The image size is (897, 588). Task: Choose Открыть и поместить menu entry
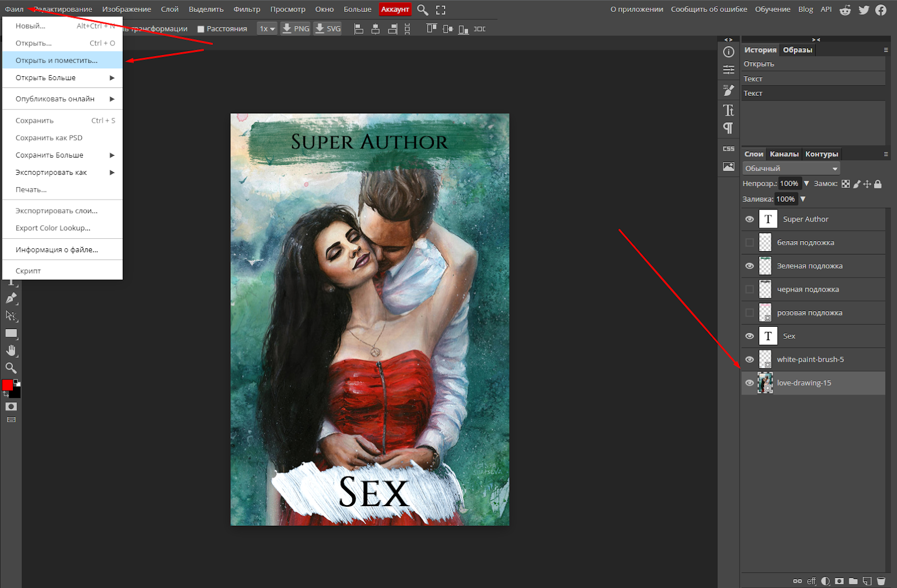(x=62, y=61)
